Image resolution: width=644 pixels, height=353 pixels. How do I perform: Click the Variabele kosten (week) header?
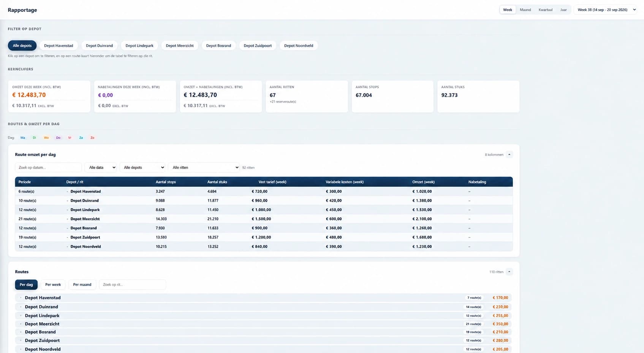(x=345, y=182)
